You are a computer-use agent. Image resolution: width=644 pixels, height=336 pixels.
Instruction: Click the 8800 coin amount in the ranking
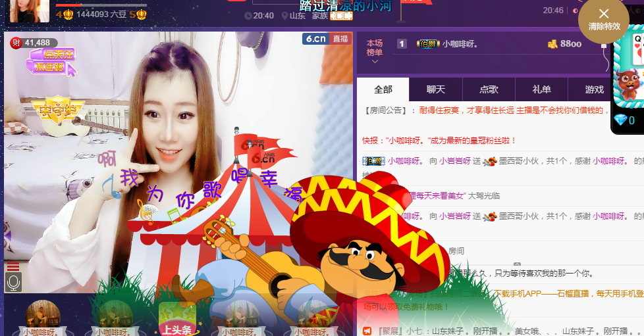571,44
